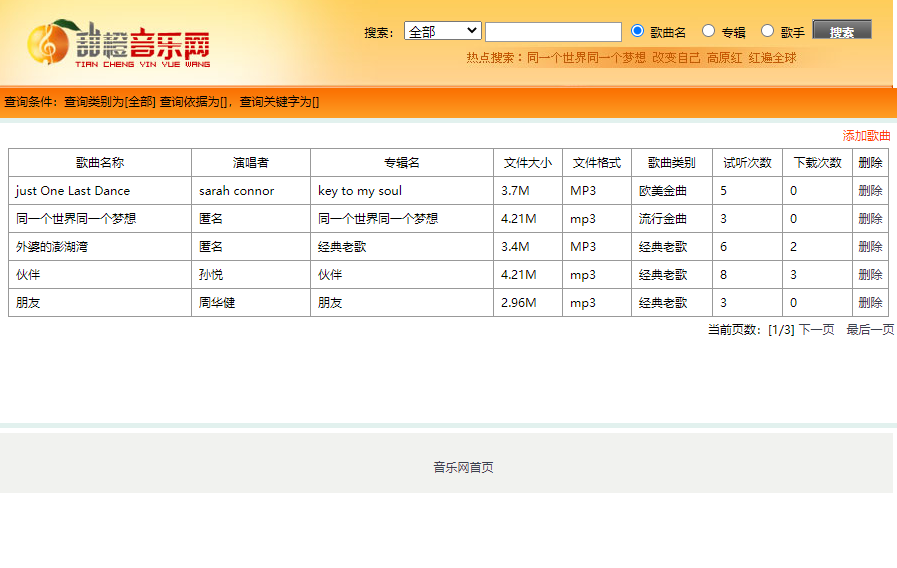The image size is (897, 568).
Task: Open hot search 红遍全球
Action: pyautogui.click(x=772, y=58)
